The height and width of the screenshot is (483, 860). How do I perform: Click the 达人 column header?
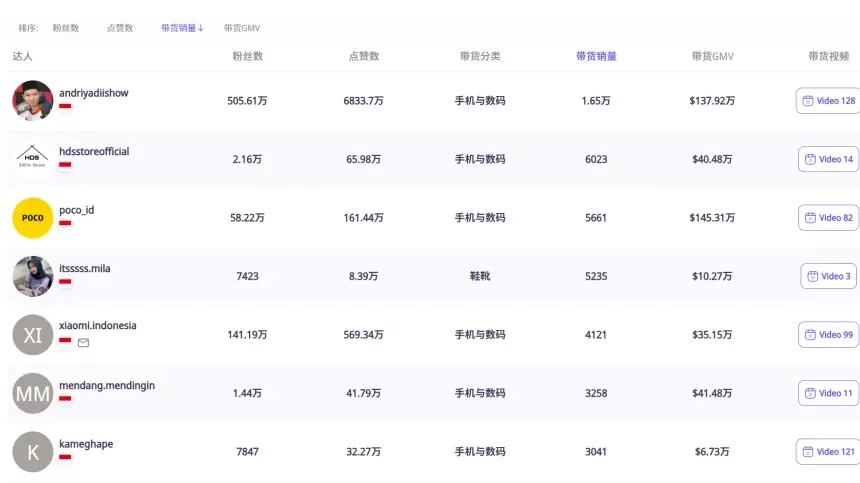[x=22, y=56]
